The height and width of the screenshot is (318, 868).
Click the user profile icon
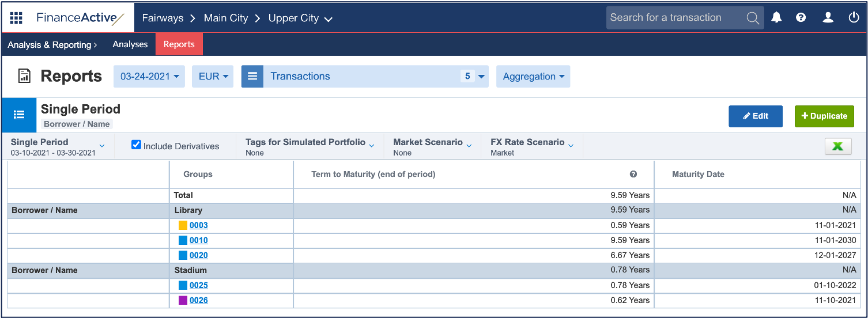(x=828, y=18)
